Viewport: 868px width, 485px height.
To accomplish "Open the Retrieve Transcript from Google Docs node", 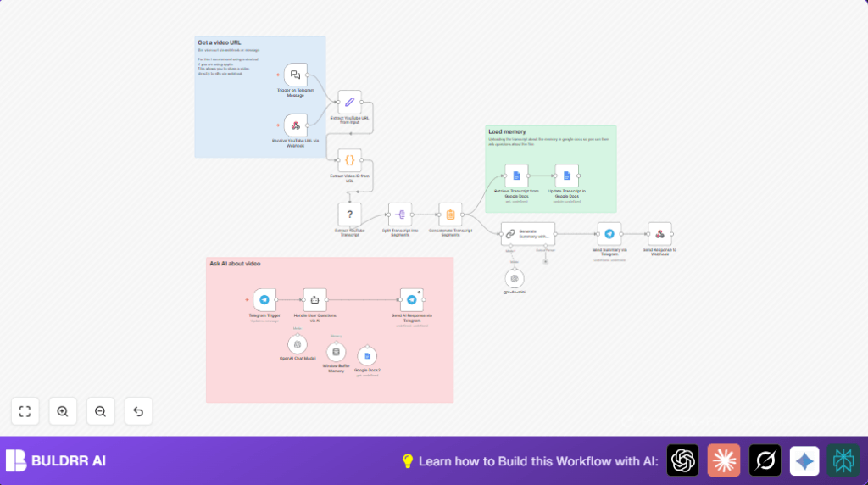I will coord(516,176).
